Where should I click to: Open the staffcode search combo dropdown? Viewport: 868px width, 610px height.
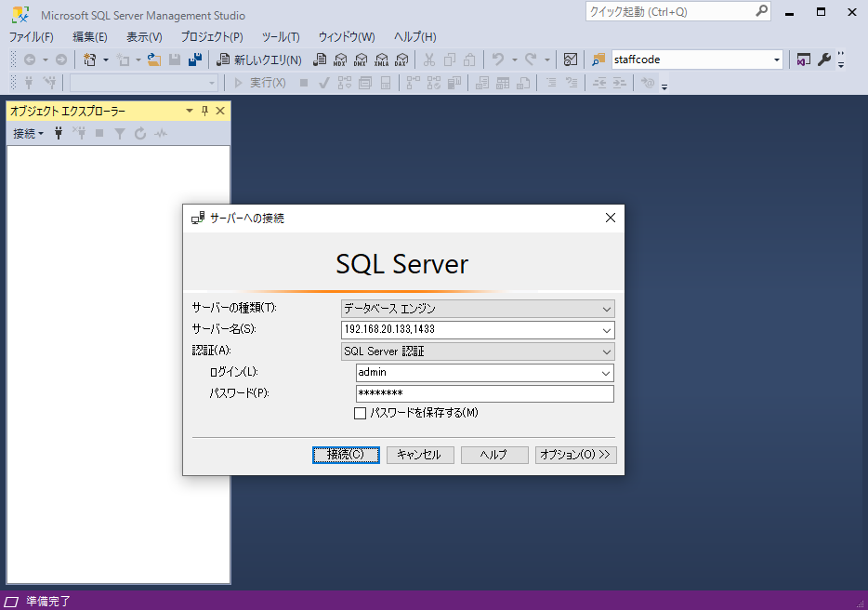pos(777,60)
